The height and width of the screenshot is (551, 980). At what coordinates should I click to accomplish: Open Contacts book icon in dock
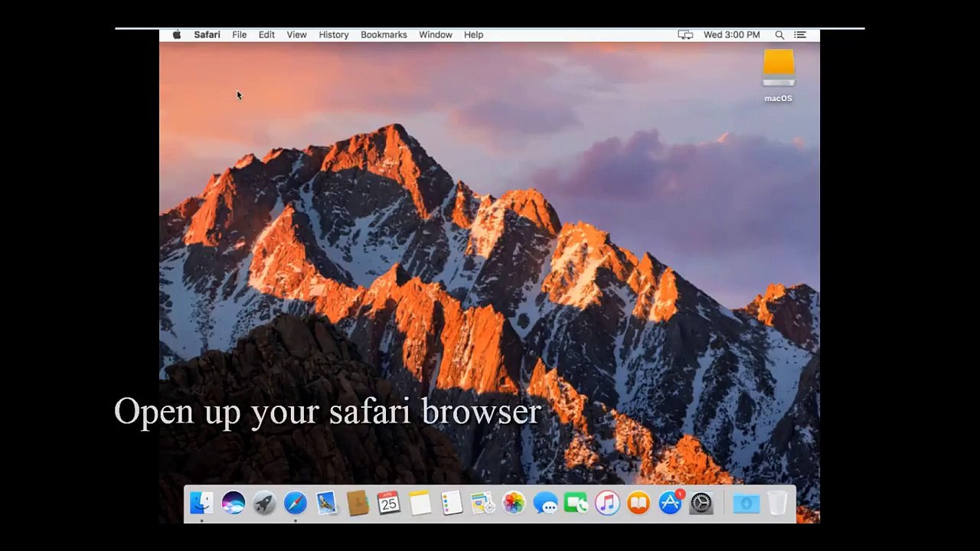[x=358, y=503]
